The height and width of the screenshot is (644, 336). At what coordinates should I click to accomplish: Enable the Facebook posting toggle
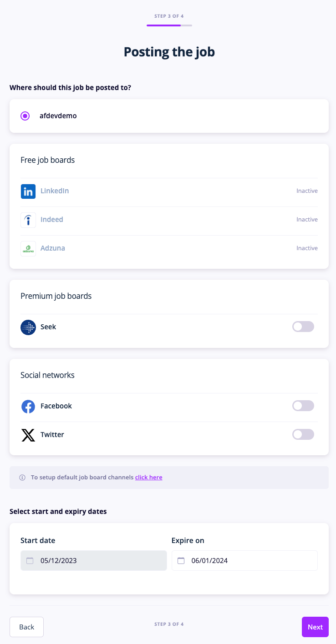point(303,406)
